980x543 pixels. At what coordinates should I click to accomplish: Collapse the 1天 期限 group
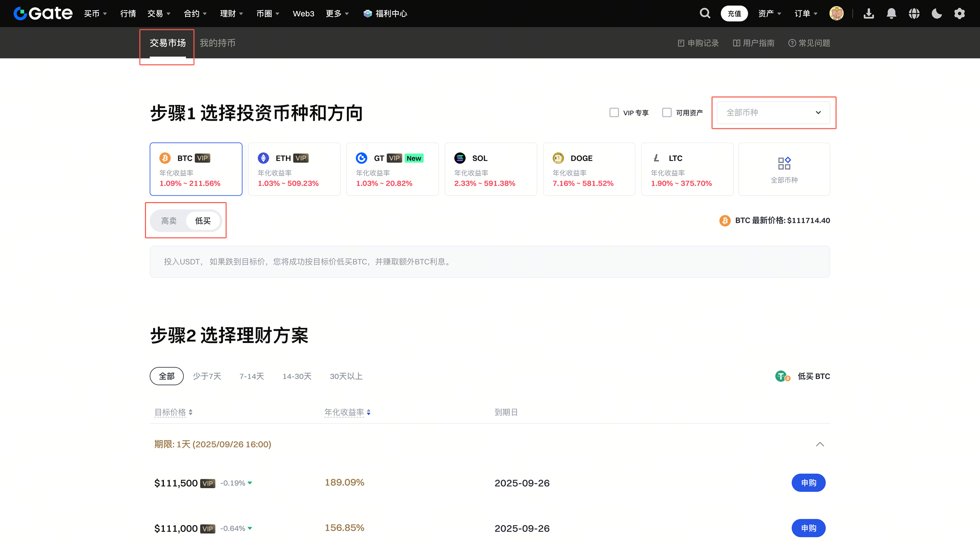pos(819,444)
